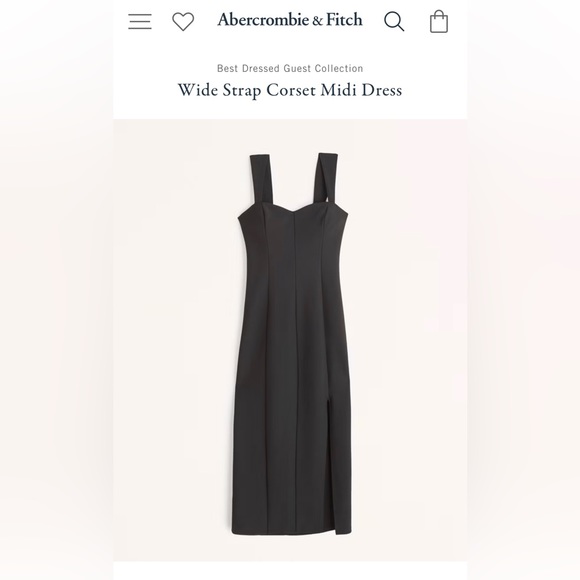Open the shopping bag icon
This screenshot has height=580, width=580.
pos(439,21)
